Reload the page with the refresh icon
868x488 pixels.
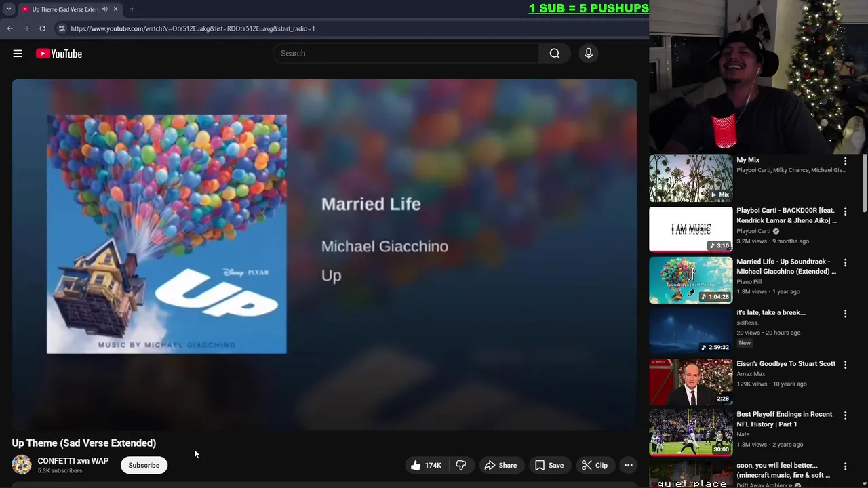point(42,28)
